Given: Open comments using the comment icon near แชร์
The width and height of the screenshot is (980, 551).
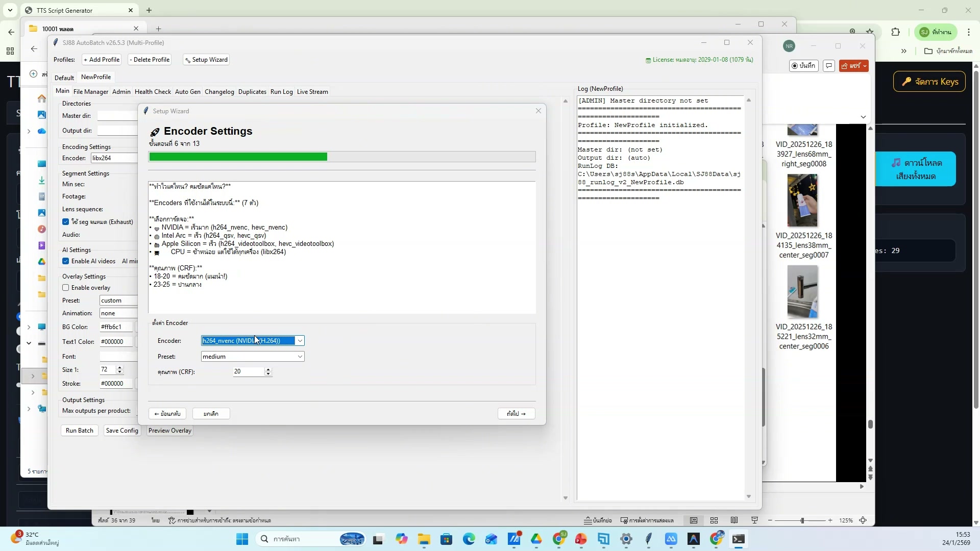Looking at the screenshot, I should [828, 66].
